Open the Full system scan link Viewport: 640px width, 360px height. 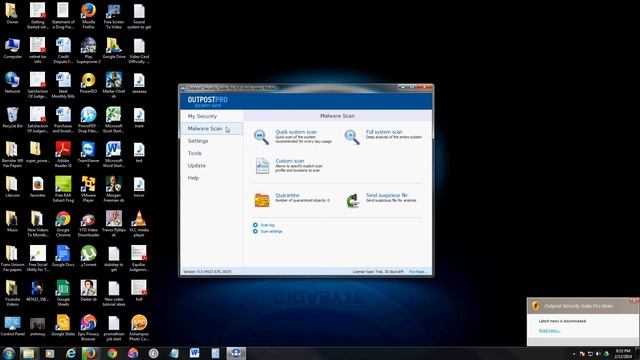384,132
